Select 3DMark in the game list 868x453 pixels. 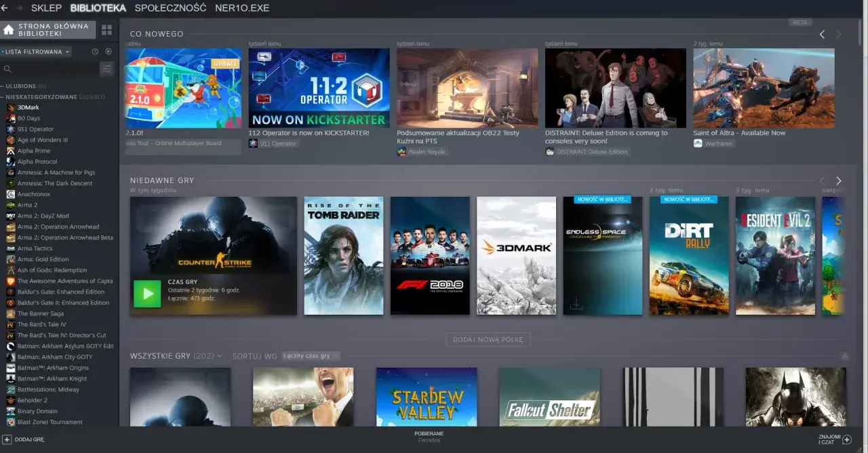[x=28, y=107]
